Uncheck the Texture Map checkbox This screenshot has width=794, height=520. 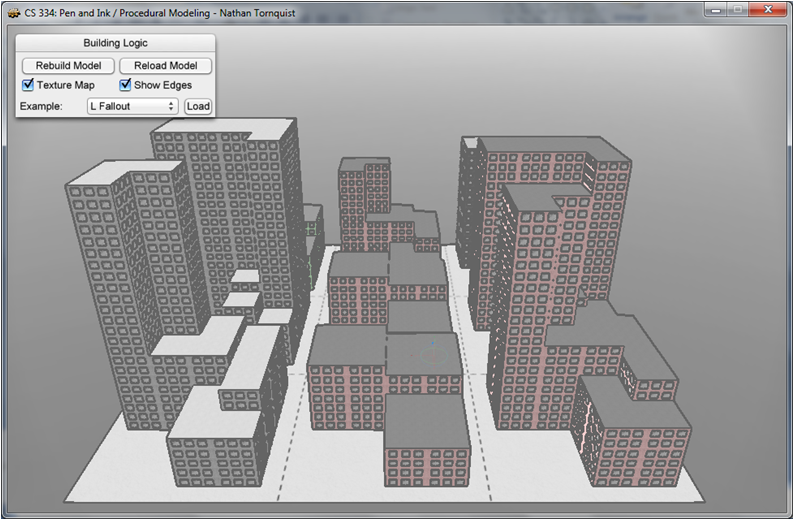(x=28, y=85)
